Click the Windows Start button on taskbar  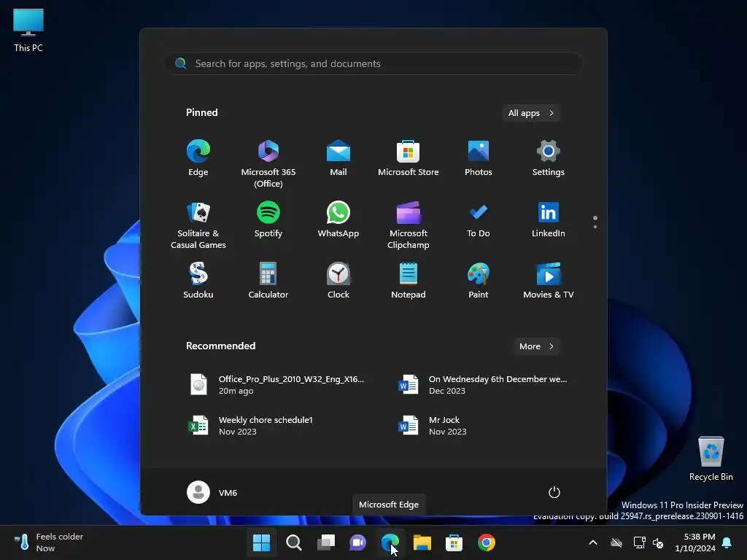[262, 542]
